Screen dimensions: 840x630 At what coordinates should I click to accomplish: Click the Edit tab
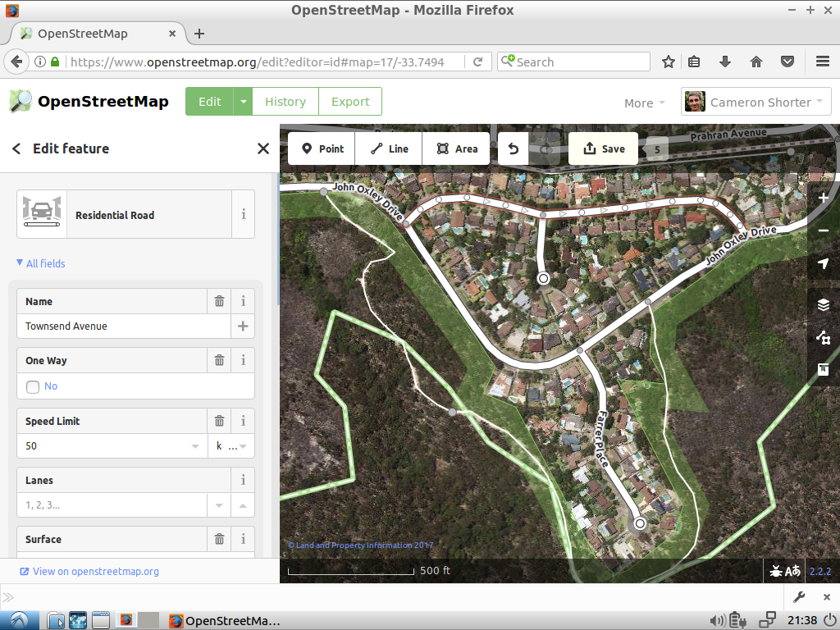209,101
